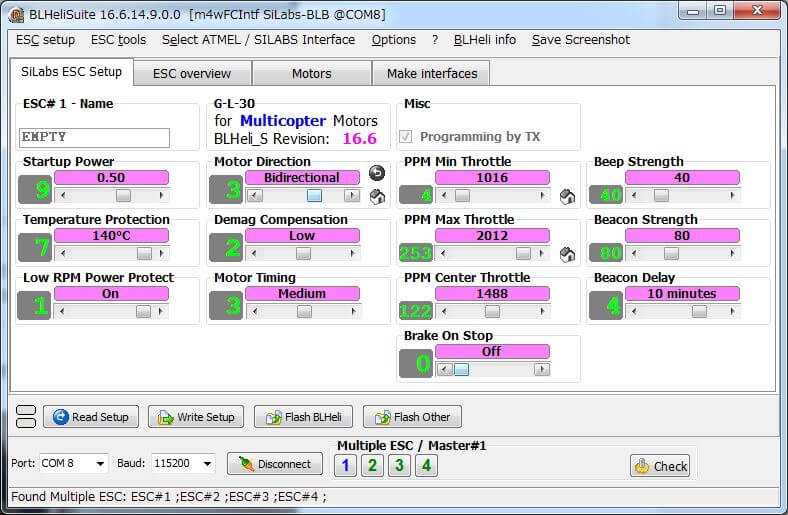Click the ESC list toggle icon left of Read Setup
The image size is (788, 515).
(x=26, y=417)
